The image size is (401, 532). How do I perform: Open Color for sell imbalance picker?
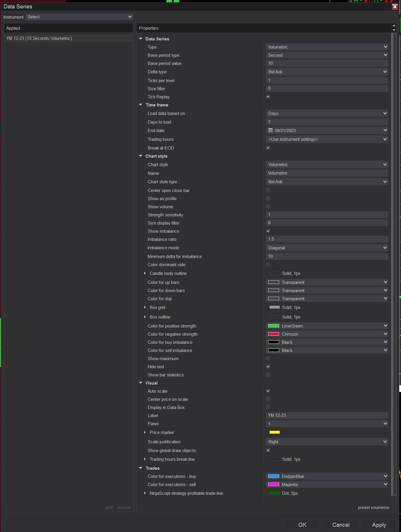pyautogui.click(x=327, y=350)
